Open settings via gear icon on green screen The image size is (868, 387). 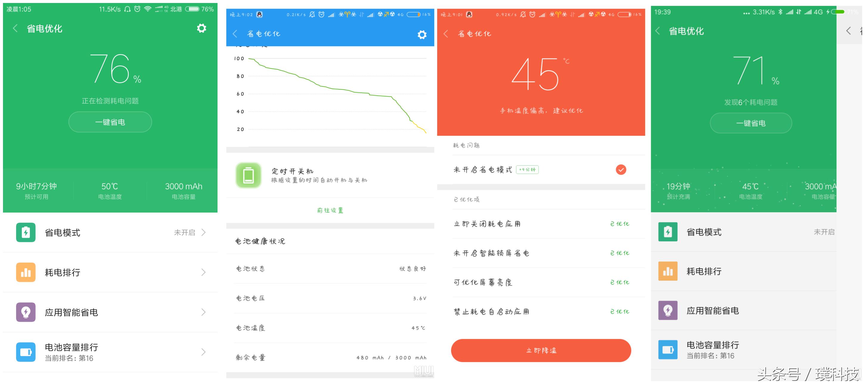tap(201, 28)
